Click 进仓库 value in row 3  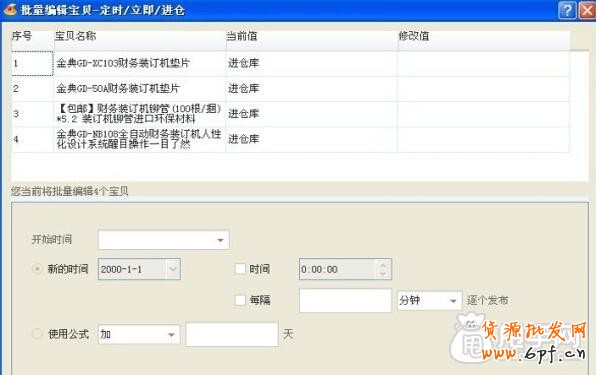click(x=244, y=114)
